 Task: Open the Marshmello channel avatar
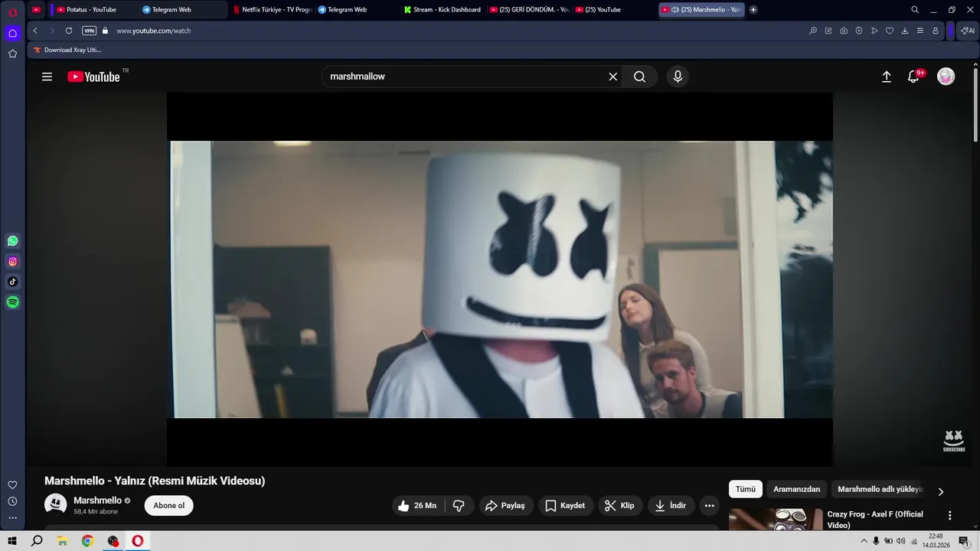pyautogui.click(x=55, y=505)
